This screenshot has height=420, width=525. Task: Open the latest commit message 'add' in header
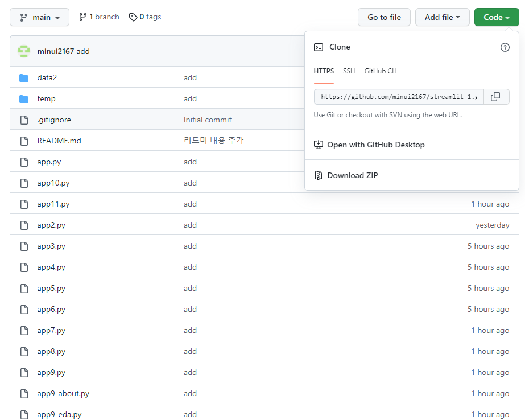click(83, 51)
